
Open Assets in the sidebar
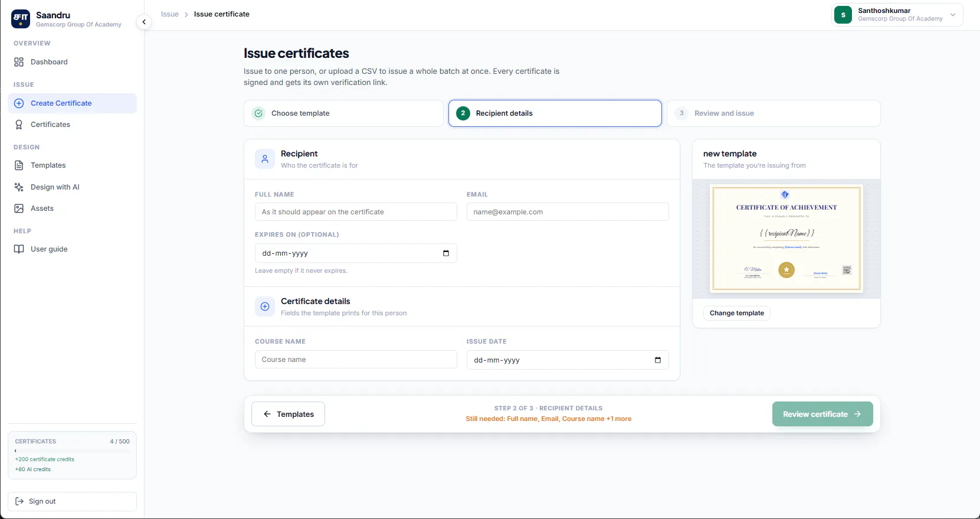[x=72, y=208]
